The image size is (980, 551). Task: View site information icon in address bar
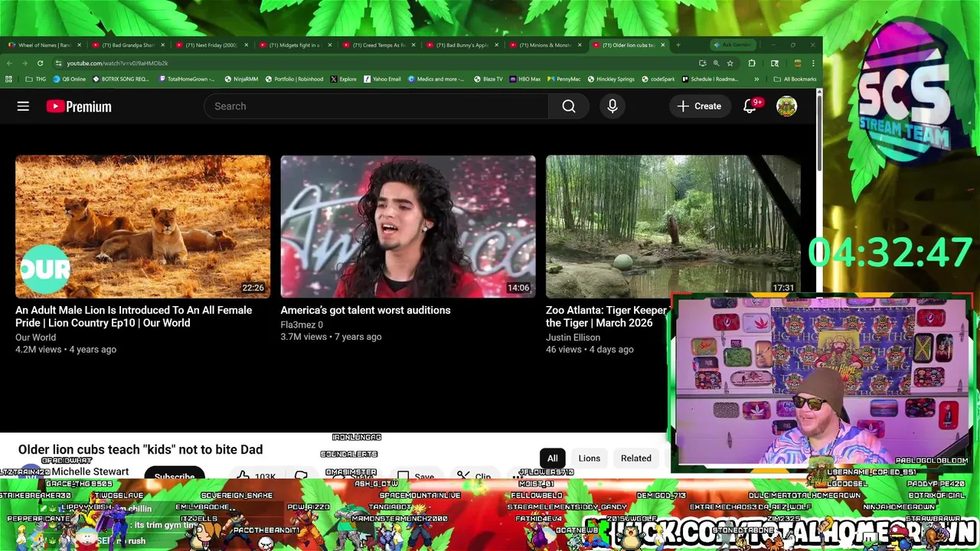click(59, 64)
